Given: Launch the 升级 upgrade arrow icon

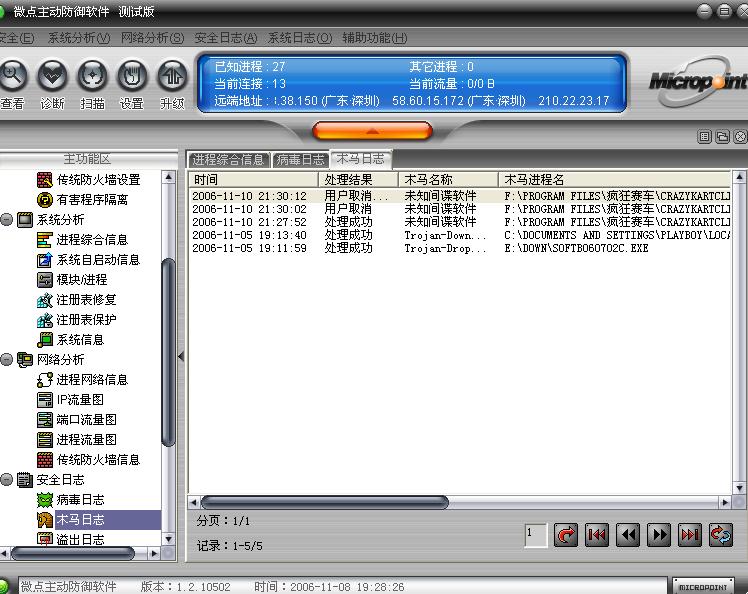Looking at the screenshot, I should pyautogui.click(x=173, y=76).
